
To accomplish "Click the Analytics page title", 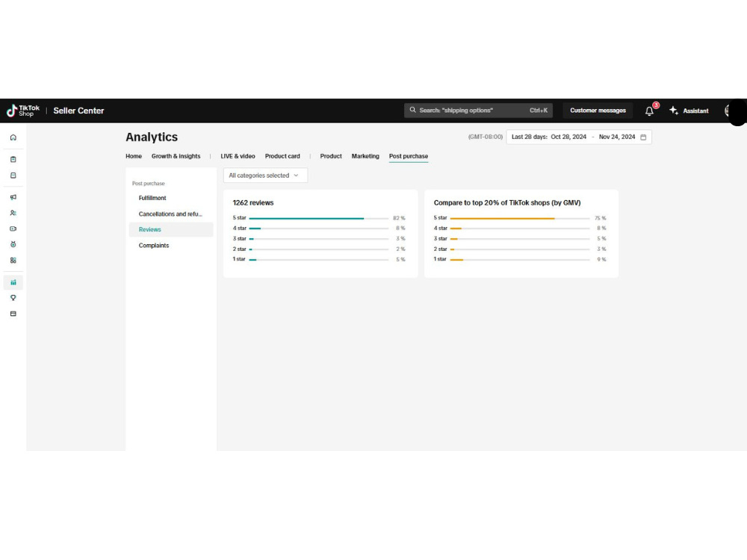I will coord(152,137).
